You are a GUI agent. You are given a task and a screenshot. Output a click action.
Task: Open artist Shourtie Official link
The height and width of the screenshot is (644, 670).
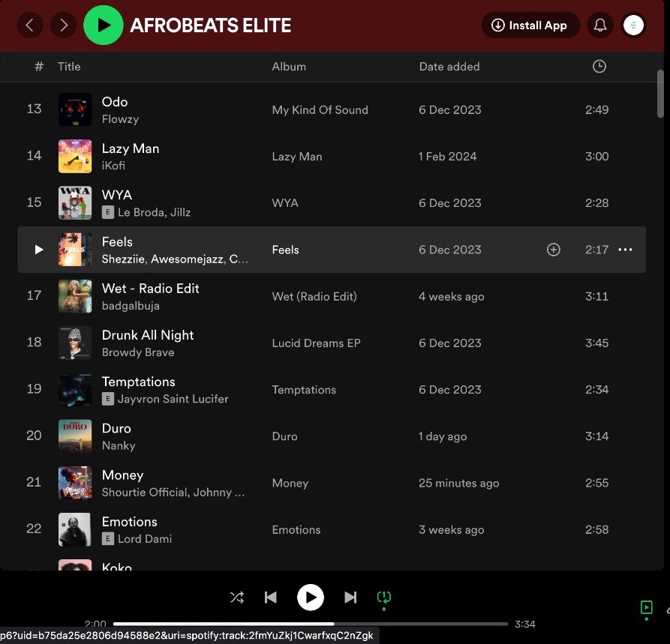pos(146,493)
